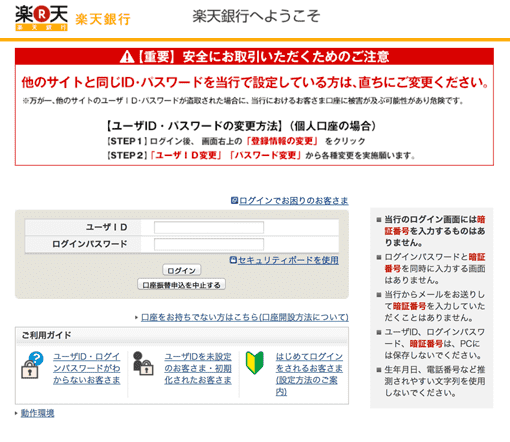The image size is (510, 442).
Task: Open はじめてログインをされるお客さま link
Action: click(309, 374)
